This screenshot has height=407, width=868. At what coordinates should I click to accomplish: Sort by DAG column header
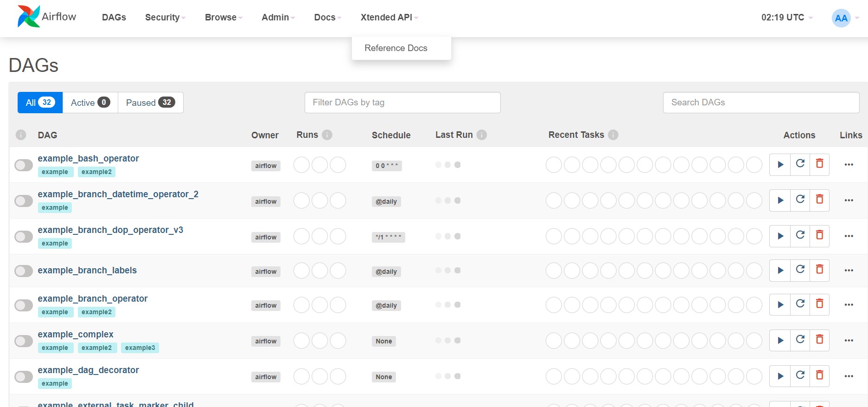[47, 135]
